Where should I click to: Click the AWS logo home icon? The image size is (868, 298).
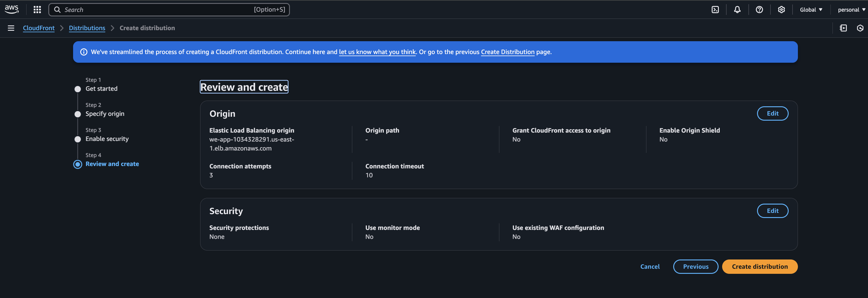click(x=12, y=9)
